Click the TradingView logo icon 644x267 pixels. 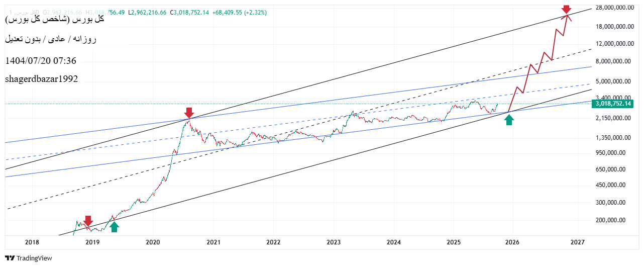[10, 258]
